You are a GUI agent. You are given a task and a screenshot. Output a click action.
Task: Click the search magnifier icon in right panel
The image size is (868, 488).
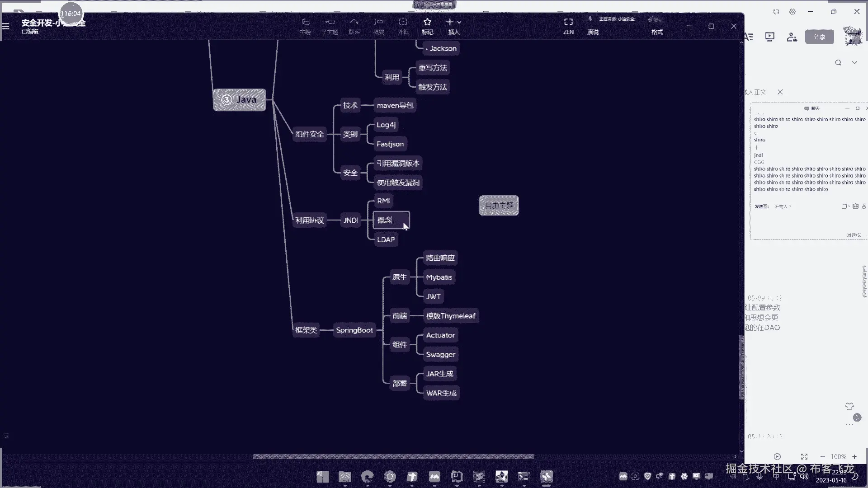[838, 63]
